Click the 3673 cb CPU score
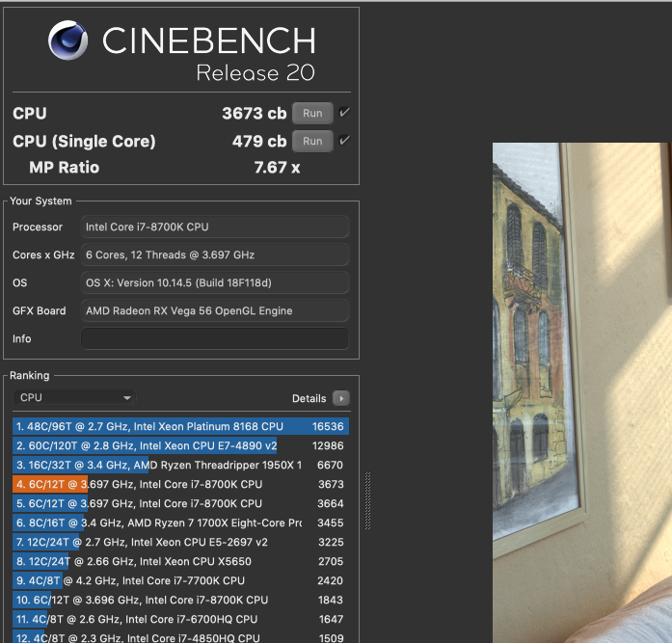This screenshot has width=672, height=643. click(x=255, y=114)
